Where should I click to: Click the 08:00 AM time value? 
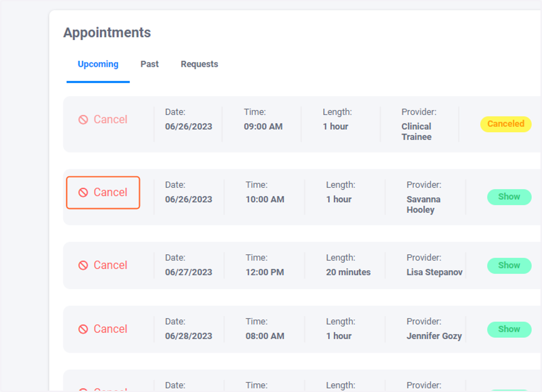(265, 336)
